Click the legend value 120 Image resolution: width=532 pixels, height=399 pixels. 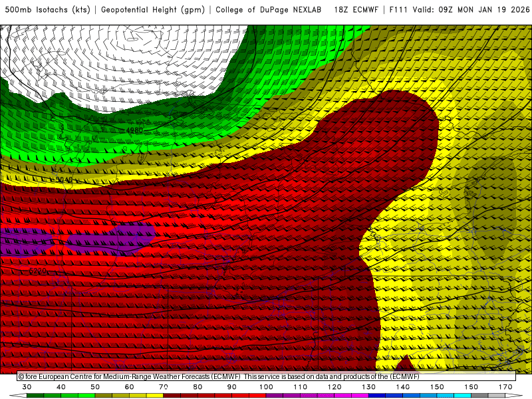click(334, 387)
